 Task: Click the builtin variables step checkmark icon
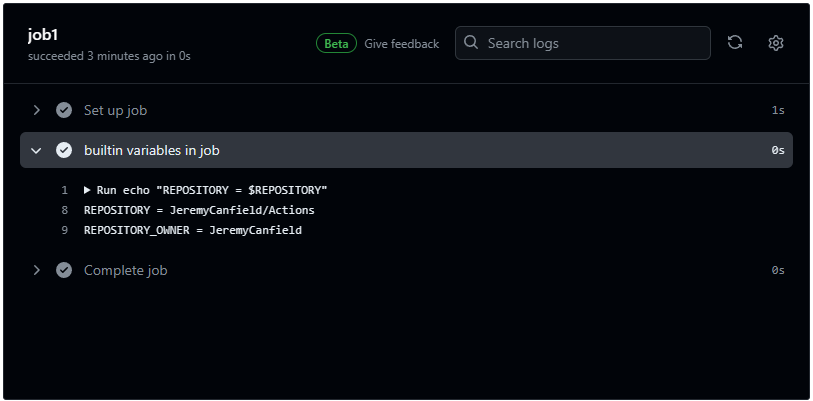(64, 150)
